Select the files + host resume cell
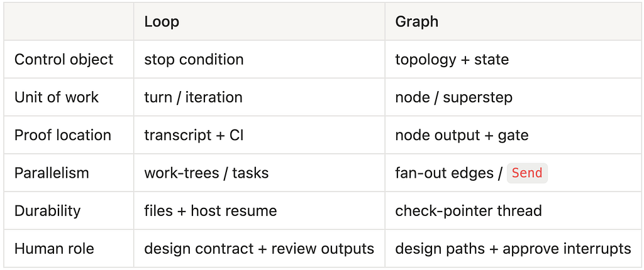This screenshot has width=644, height=270. coord(259,211)
